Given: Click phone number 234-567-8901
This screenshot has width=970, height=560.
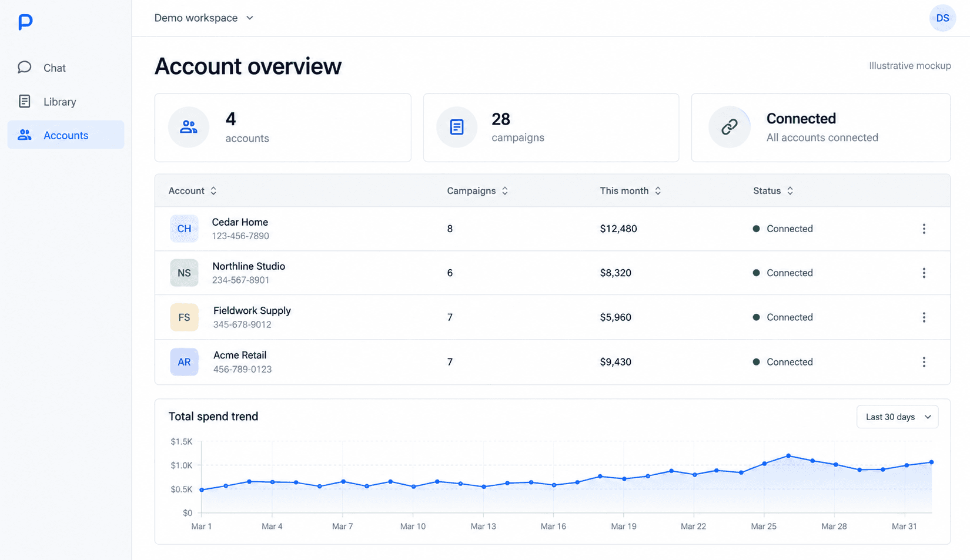Looking at the screenshot, I should [240, 280].
